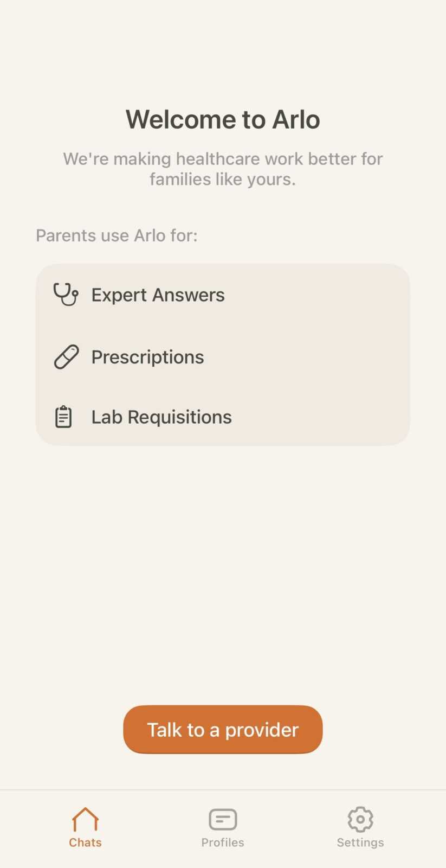Click the gear icon above Settings
The height and width of the screenshot is (868, 446).
click(360, 819)
